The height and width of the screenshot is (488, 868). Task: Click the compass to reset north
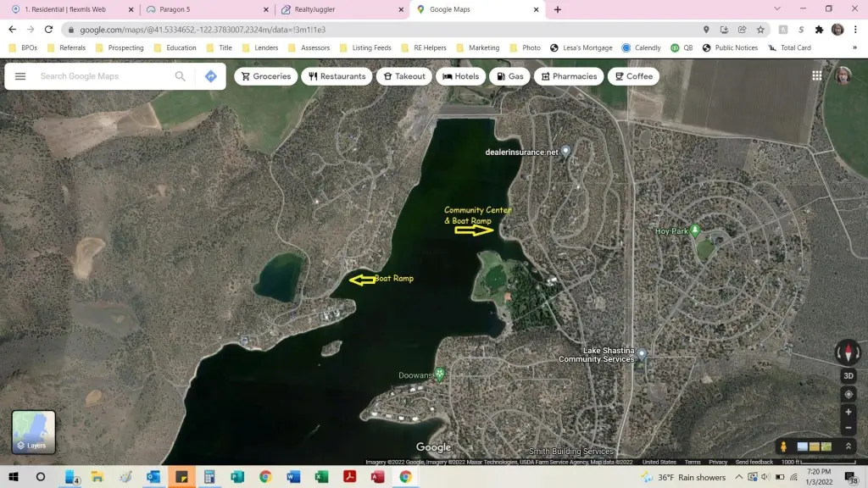[848, 352]
